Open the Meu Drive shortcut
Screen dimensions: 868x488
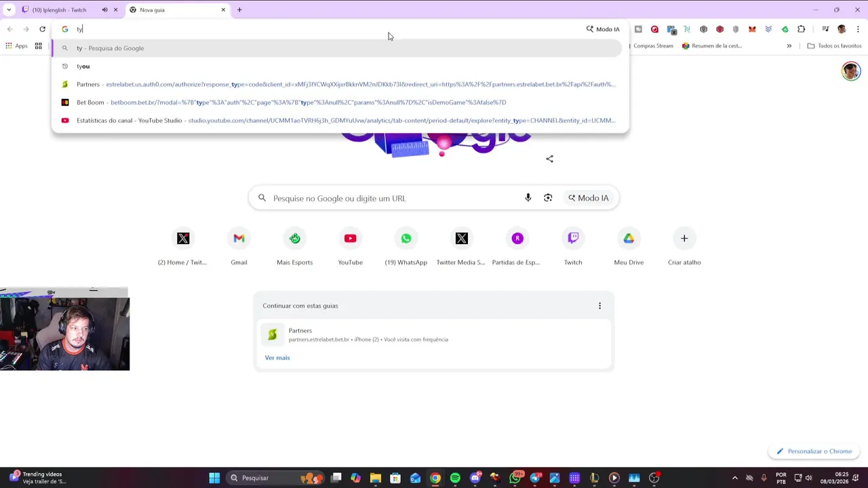629,247
